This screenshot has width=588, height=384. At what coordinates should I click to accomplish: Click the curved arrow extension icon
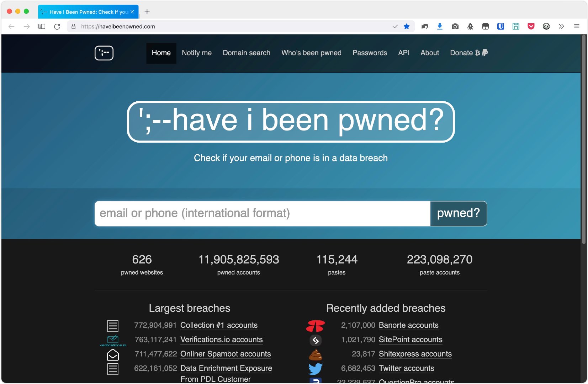point(425,26)
